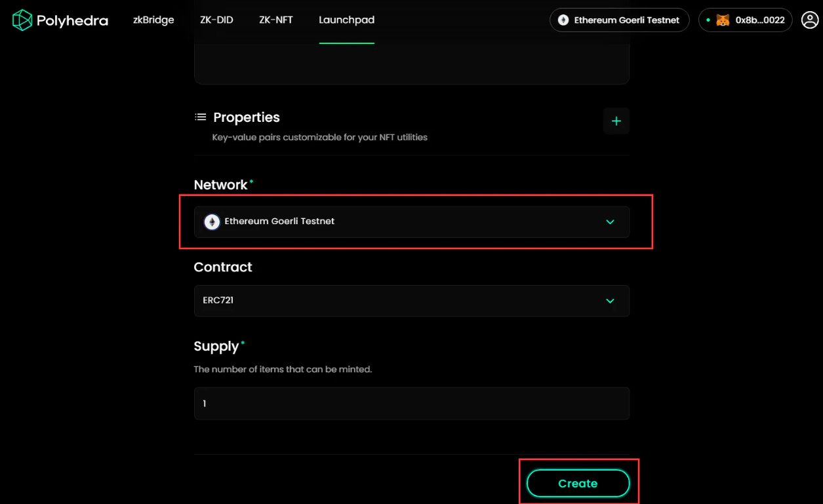Click the Polyhedra brand name text
This screenshot has height=504, width=823.
[72, 21]
